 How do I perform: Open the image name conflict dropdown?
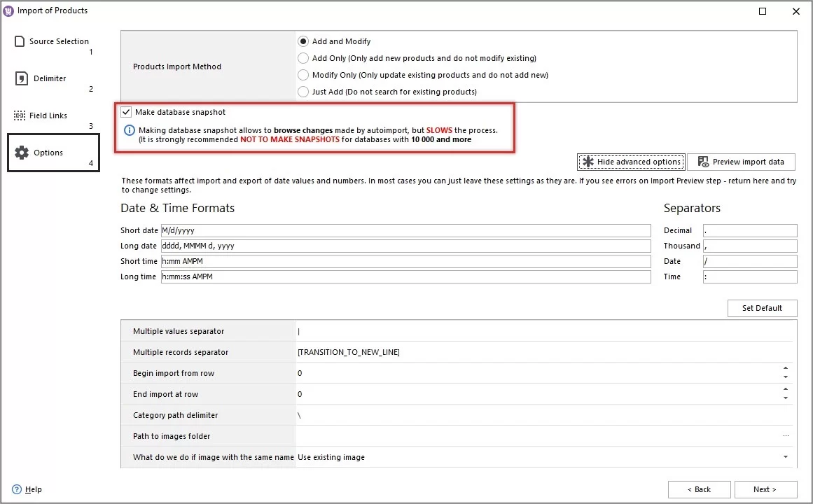pyautogui.click(x=786, y=457)
